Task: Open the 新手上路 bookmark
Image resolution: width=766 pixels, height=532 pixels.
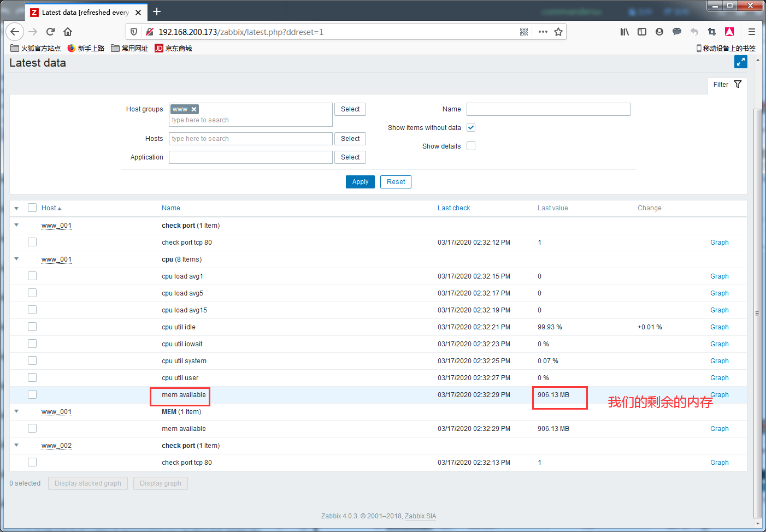Action: [x=86, y=48]
